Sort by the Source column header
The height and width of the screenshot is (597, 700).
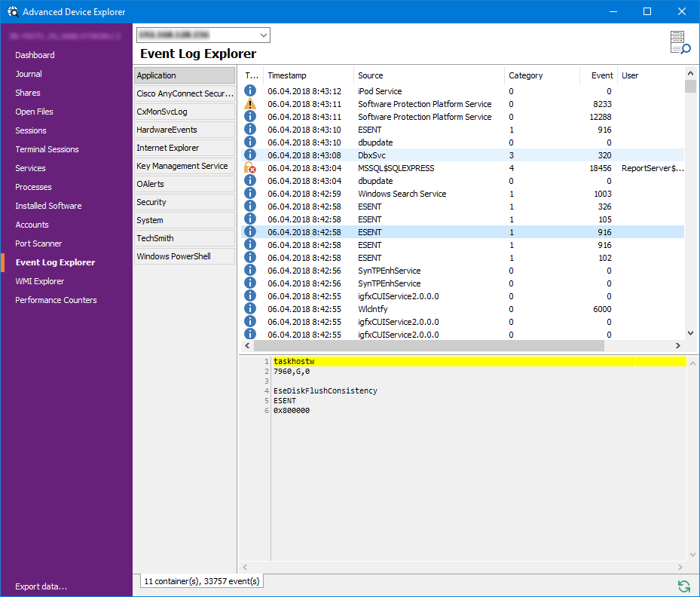click(429, 75)
